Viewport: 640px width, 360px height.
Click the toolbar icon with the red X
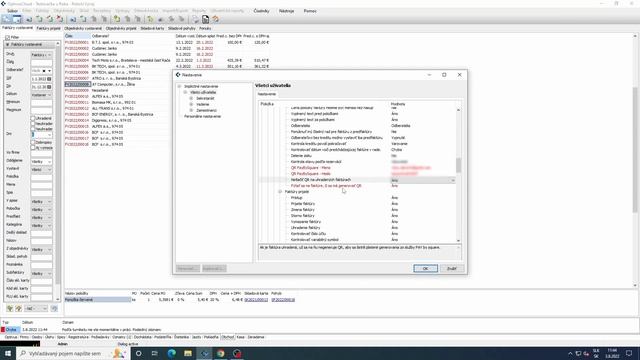(60, 19)
